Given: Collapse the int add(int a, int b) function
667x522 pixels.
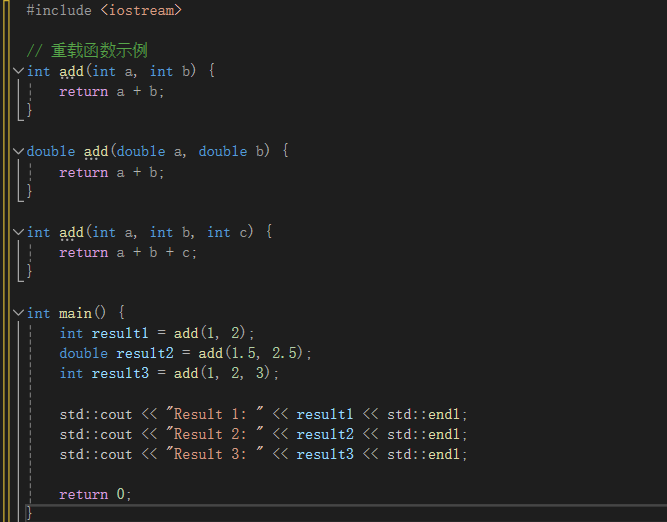Looking at the screenshot, I should click(18, 71).
